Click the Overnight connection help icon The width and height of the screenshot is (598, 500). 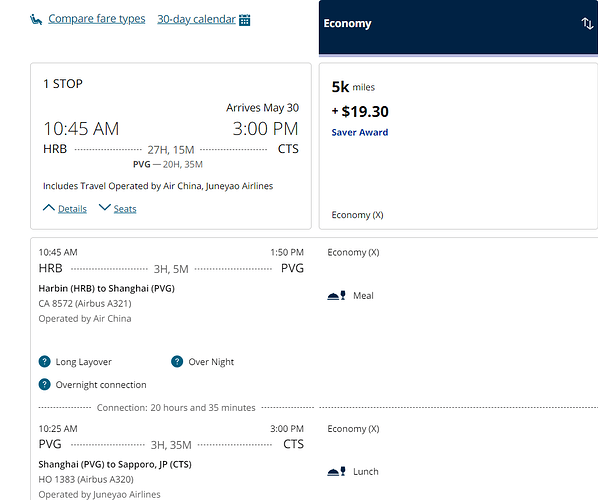tap(45, 384)
